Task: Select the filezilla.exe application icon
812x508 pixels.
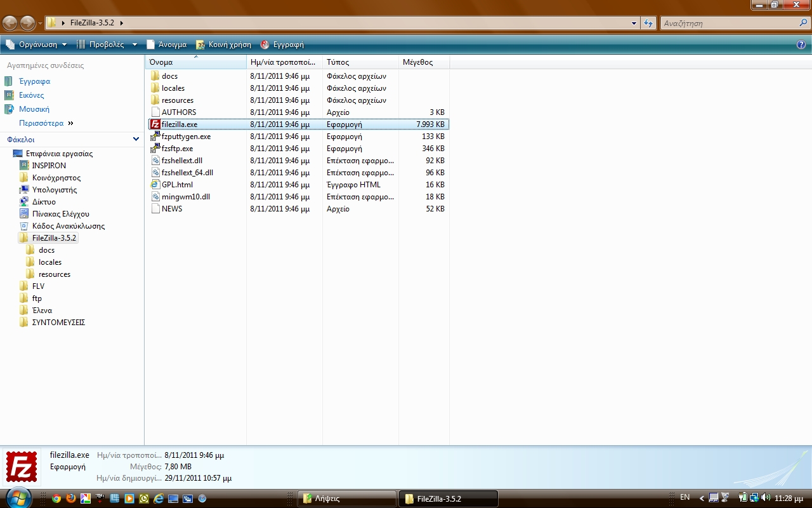Action: click(155, 124)
